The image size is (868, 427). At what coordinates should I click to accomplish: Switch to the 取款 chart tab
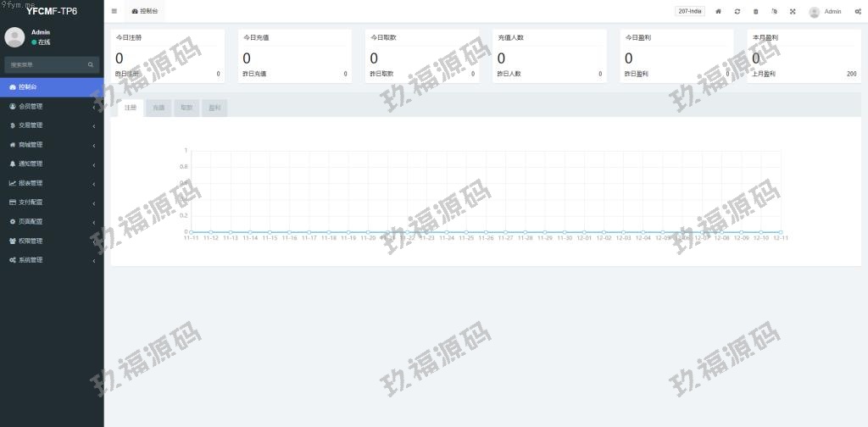186,108
